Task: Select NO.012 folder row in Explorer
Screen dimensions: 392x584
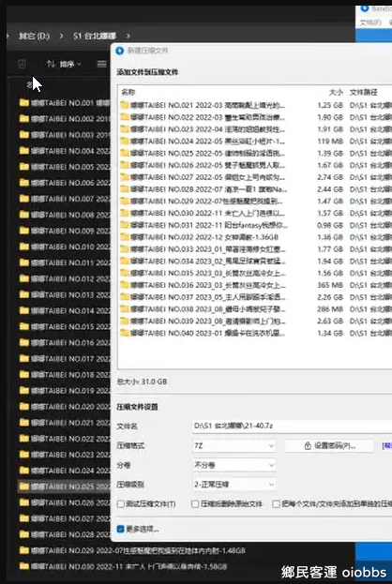Action: (64, 278)
